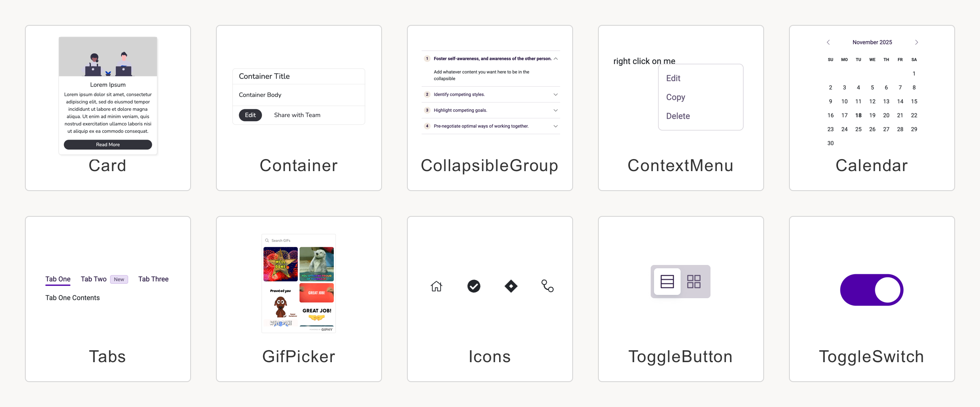Click the Read More button
The width and height of the screenshot is (980, 407).
(x=108, y=145)
